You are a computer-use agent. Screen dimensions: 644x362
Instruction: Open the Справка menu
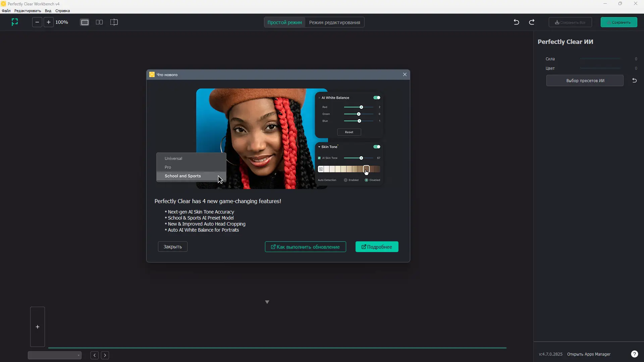(x=62, y=11)
